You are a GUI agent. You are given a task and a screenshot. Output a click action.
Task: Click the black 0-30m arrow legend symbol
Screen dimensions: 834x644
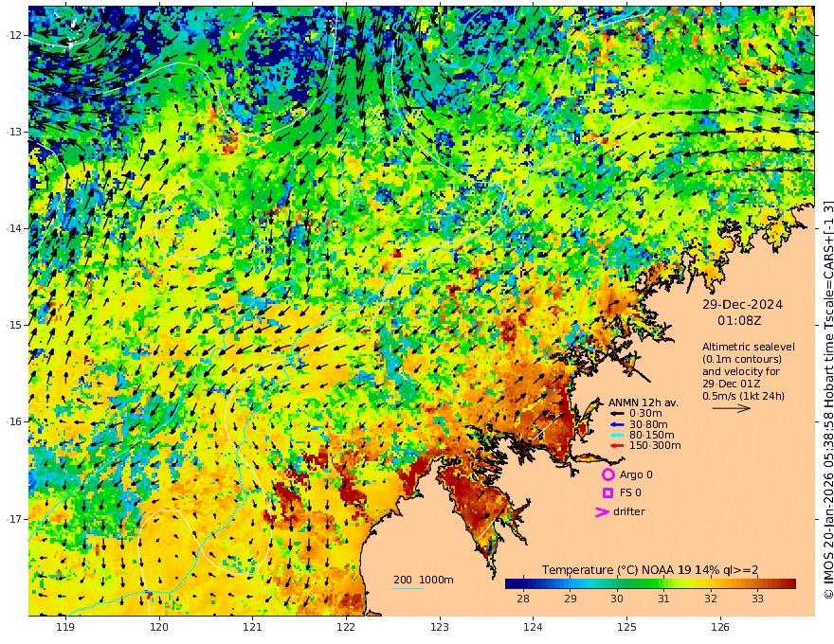[x=616, y=413]
